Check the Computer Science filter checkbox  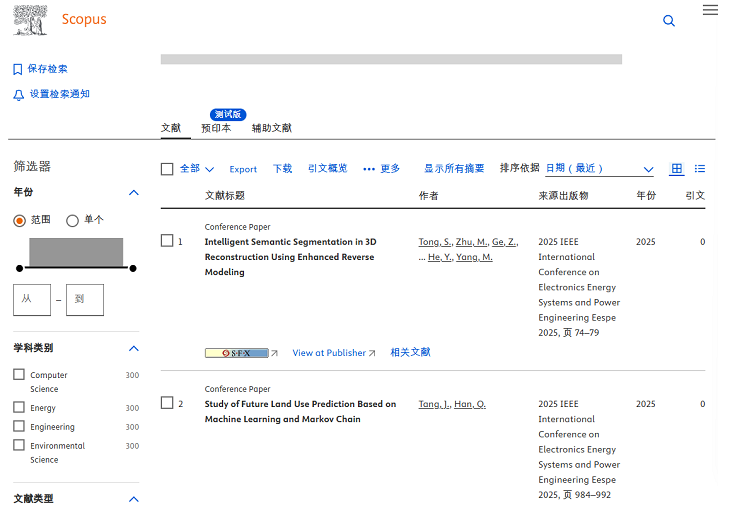click(19, 375)
